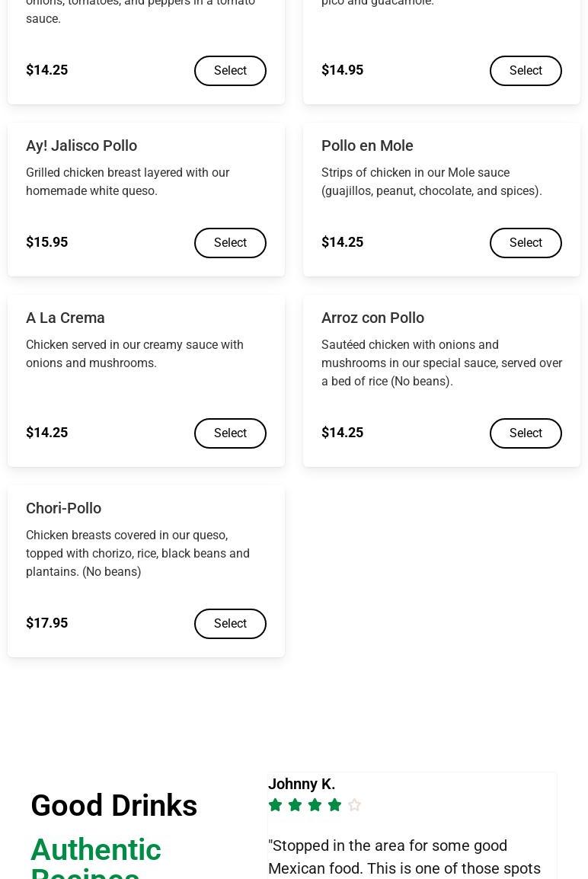Click the Pollo en Mole heading
The image size is (588, 879).
[x=367, y=145]
